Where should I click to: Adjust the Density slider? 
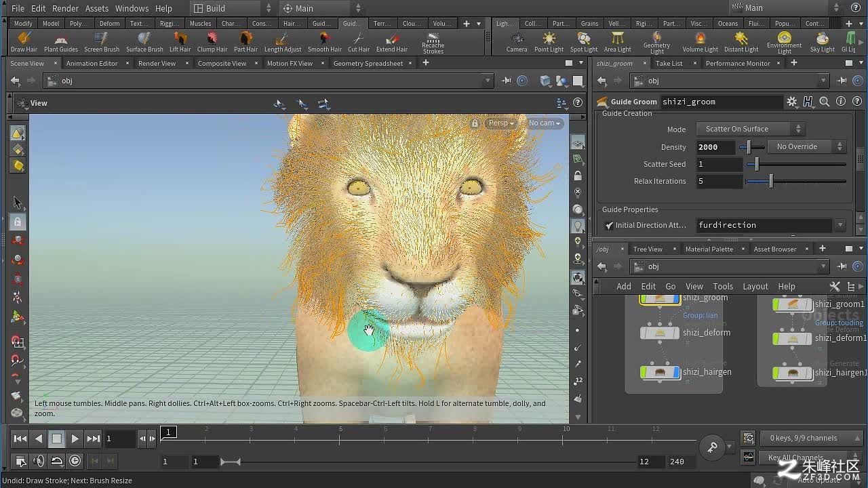[752, 147]
